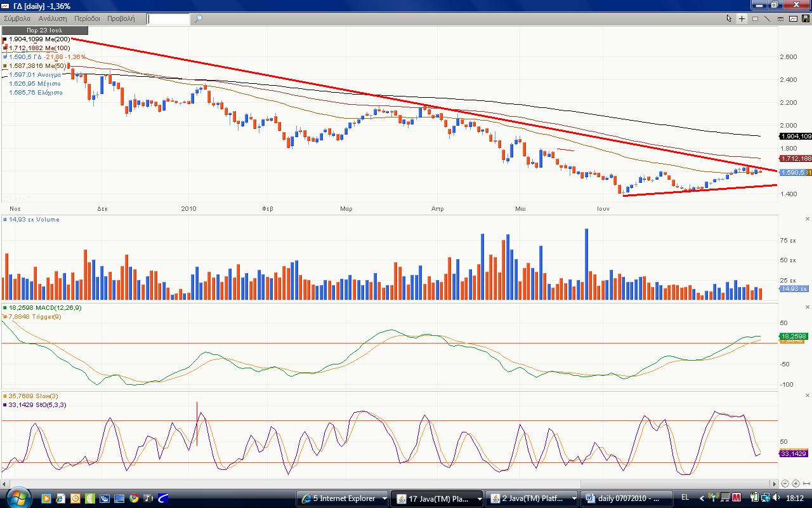Close the MACD indicator panel
812x508 pixels.
pyautogui.click(x=807, y=307)
